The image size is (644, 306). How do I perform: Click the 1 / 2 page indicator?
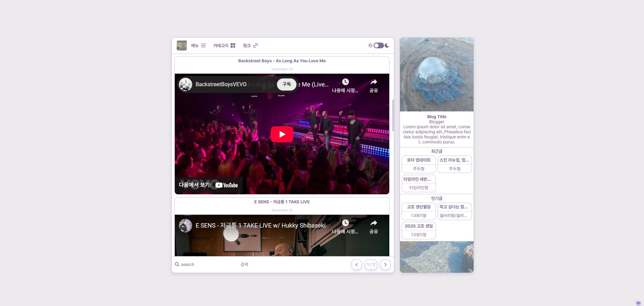371,265
